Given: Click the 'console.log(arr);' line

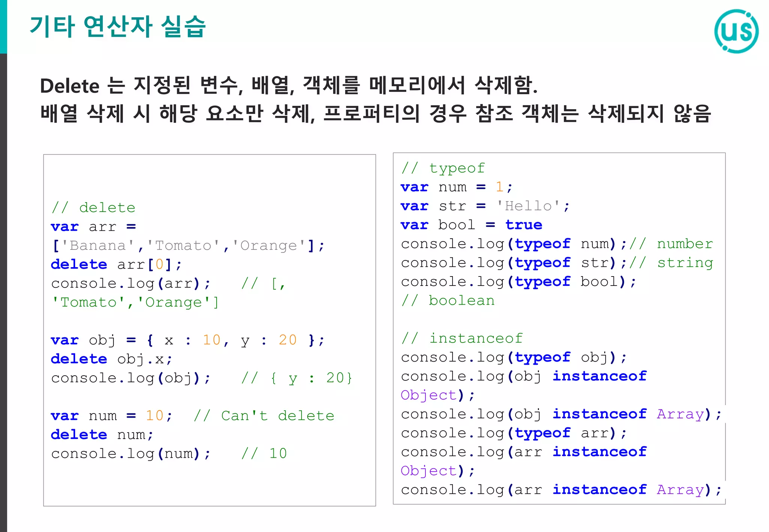Looking at the screenshot, I should [x=131, y=284].
